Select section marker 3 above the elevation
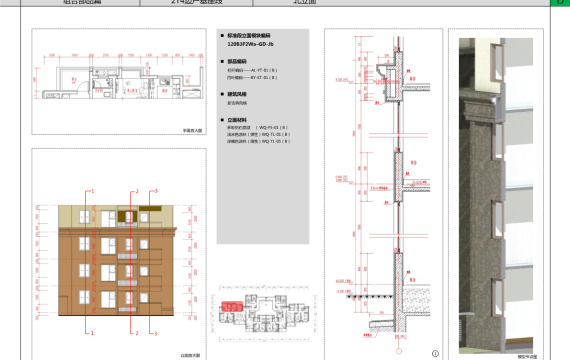The width and height of the screenshot is (570, 360). (x=156, y=191)
